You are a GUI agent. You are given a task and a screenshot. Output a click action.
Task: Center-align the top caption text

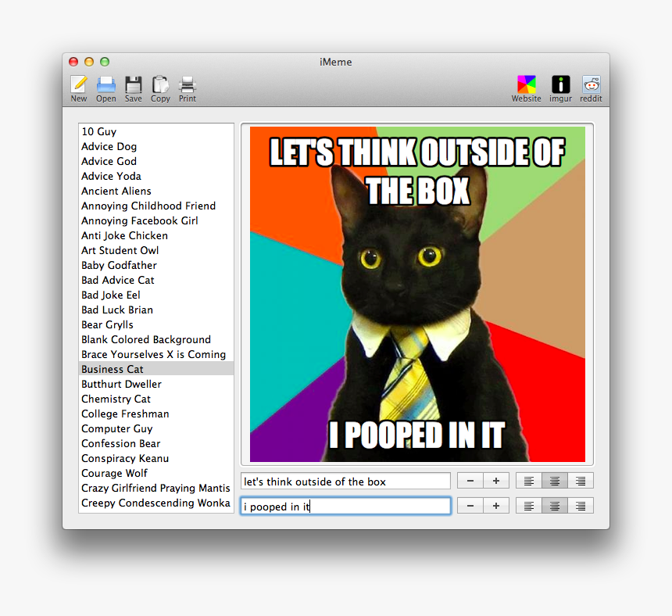(x=555, y=481)
